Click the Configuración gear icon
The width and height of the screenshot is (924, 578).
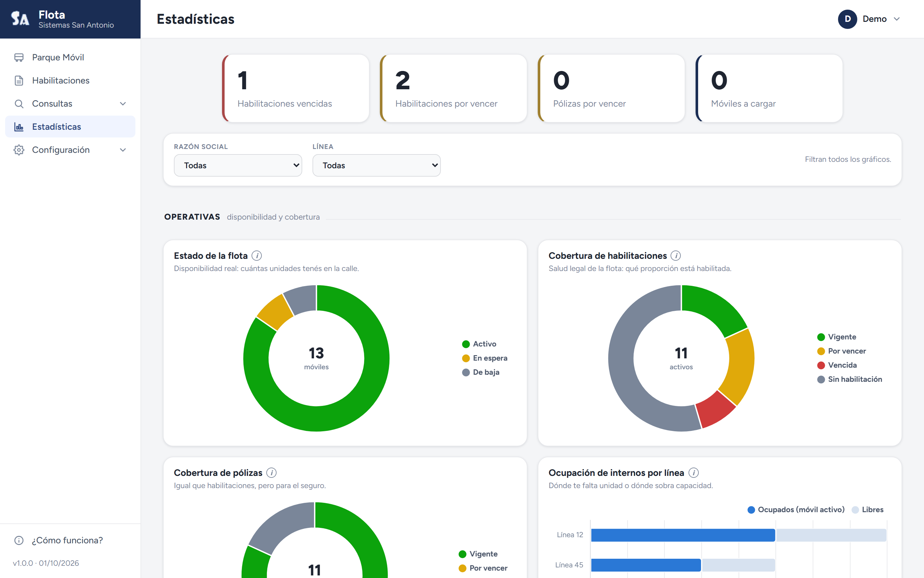[x=19, y=150]
